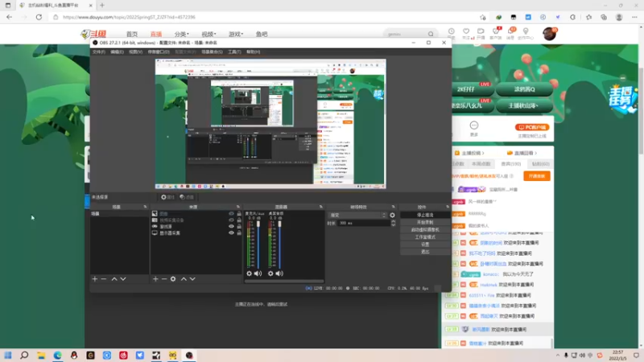644x362 pixels.
Task: Mute 桌面音频 with its speaker icon
Action: coord(279,274)
